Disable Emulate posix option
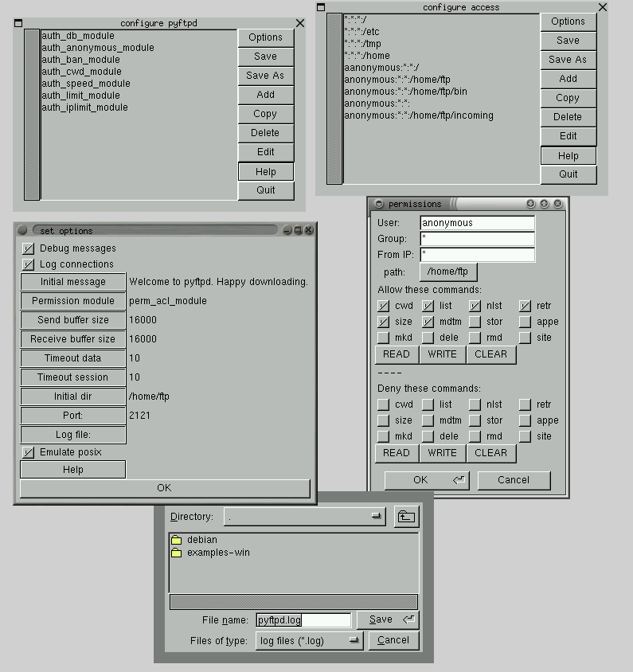The height and width of the screenshot is (672, 633). point(29,452)
